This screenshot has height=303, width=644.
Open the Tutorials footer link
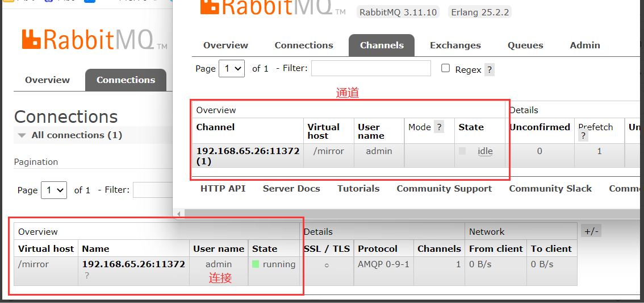(x=358, y=189)
